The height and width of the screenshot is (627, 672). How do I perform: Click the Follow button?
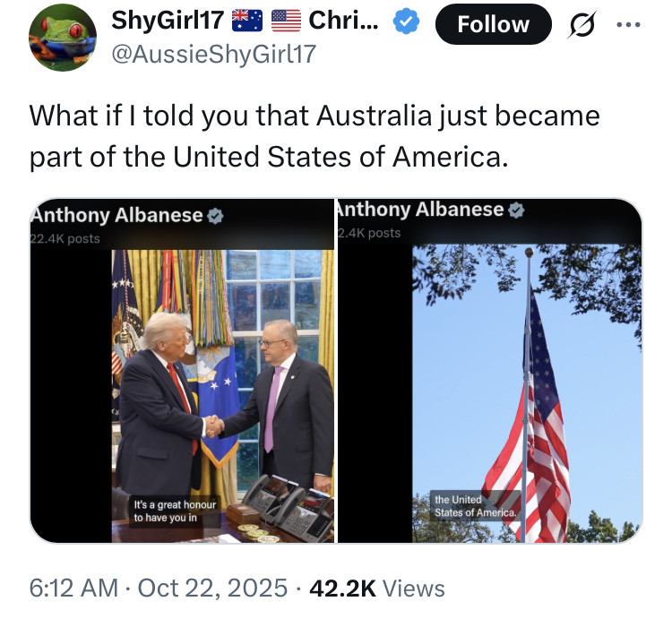(494, 24)
